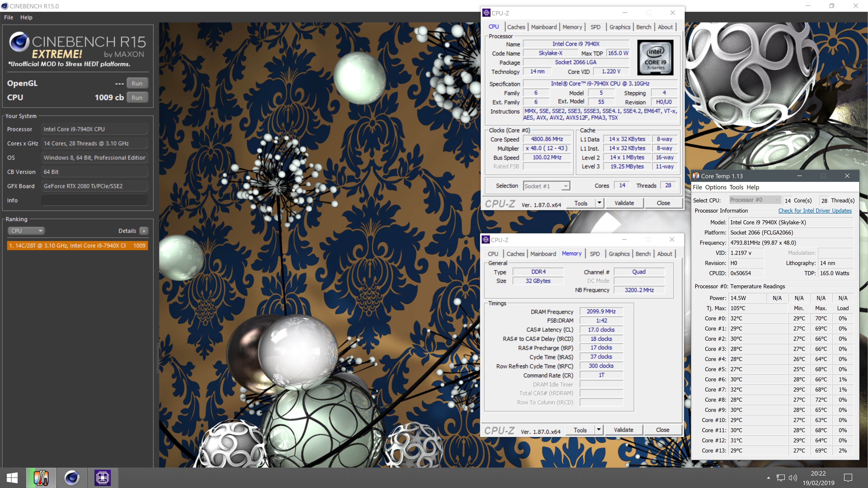This screenshot has width=868, height=488.
Task: Click the CPU-Z icon in the upper CPU-Z title bar
Action: click(486, 13)
